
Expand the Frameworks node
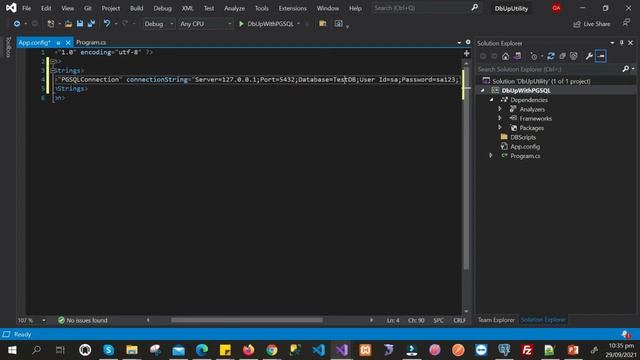coord(500,118)
